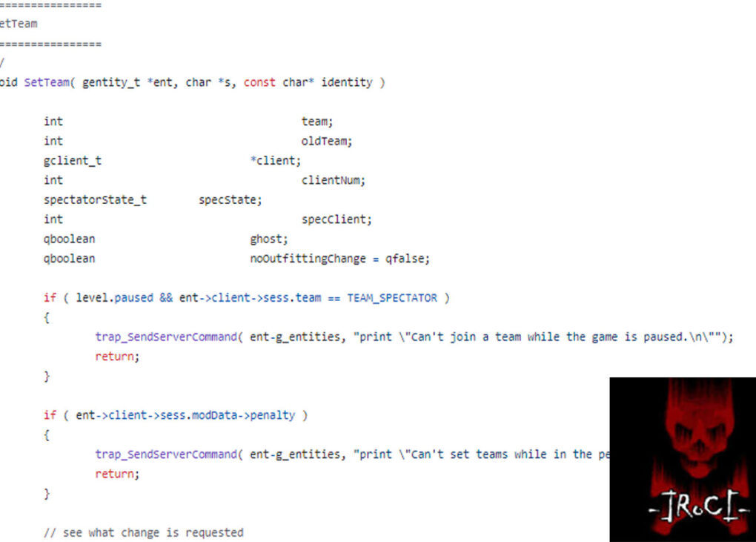This screenshot has height=542, width=756.
Task: Click the SetTeam function name in signature
Action: [x=47, y=82]
